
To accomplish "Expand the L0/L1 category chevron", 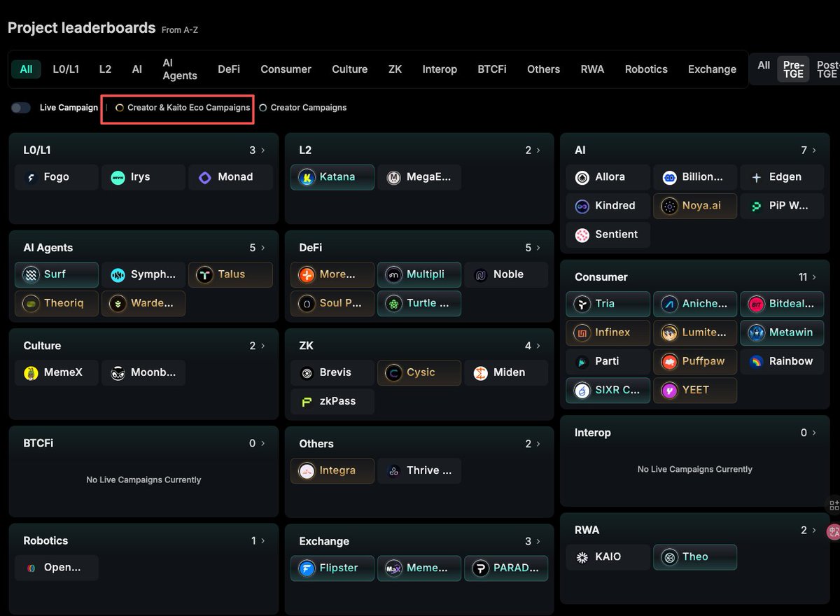I will tap(263, 150).
